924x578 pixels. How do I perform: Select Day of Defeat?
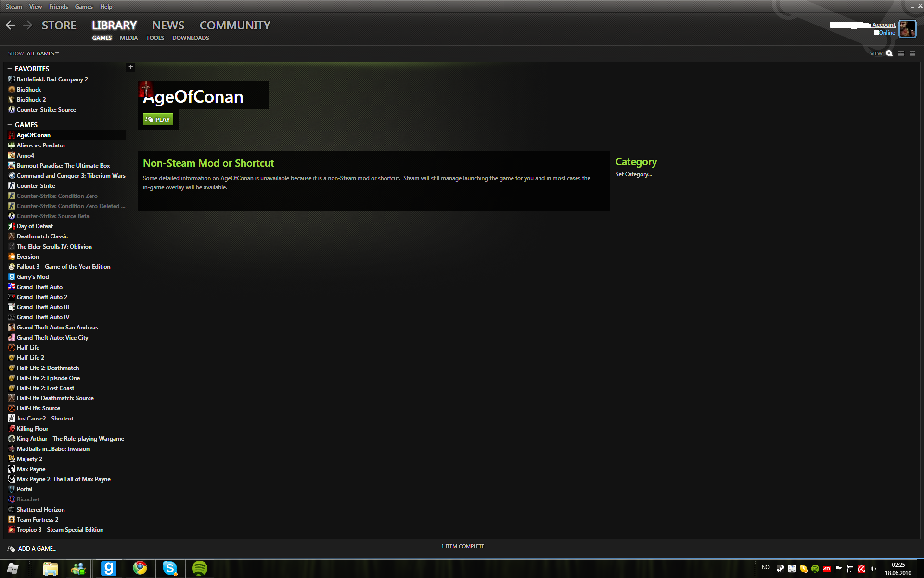pos(66,226)
